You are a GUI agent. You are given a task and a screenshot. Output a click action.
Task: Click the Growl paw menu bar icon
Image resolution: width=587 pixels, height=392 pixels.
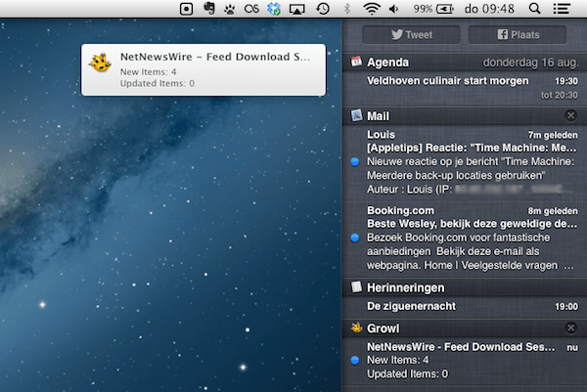pyautogui.click(x=230, y=10)
